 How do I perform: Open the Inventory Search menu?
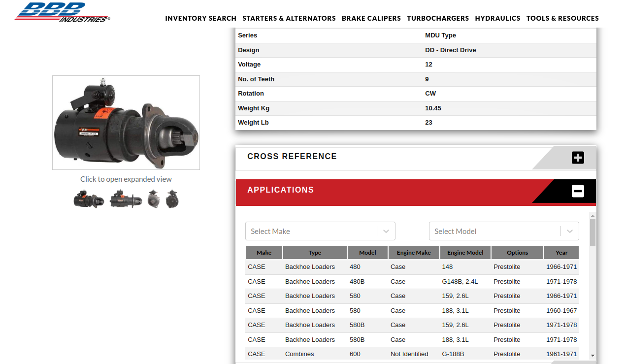201,18
